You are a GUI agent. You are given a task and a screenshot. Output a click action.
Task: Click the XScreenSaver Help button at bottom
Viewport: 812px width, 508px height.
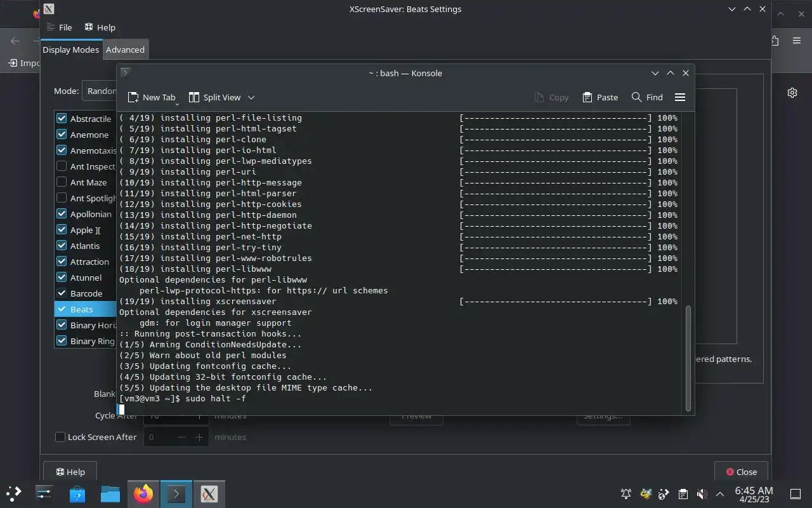[x=70, y=472]
